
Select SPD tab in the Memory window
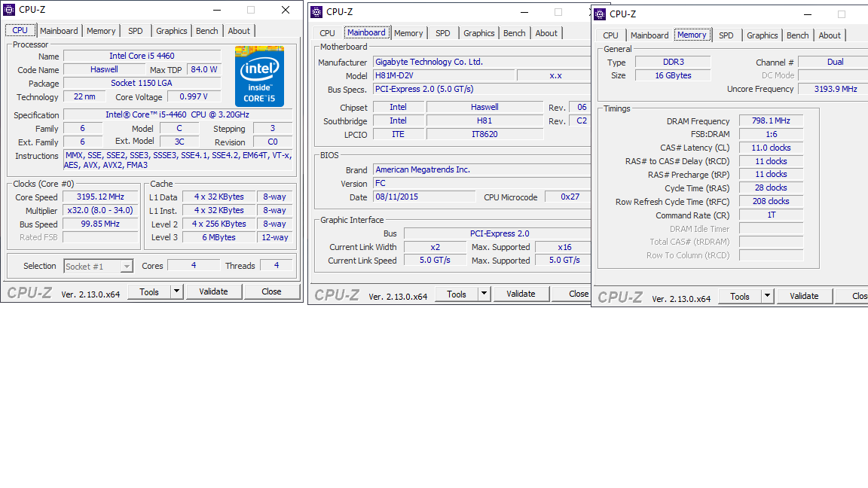[726, 35]
